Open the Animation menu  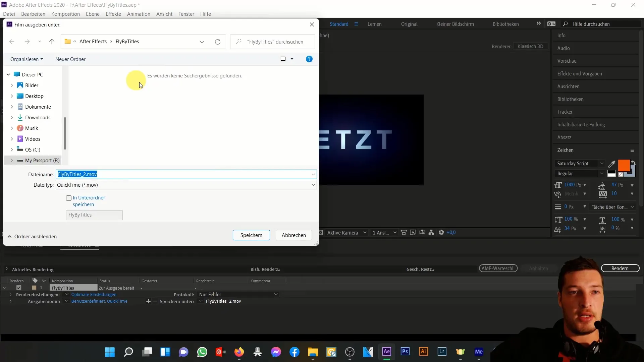coord(139,14)
